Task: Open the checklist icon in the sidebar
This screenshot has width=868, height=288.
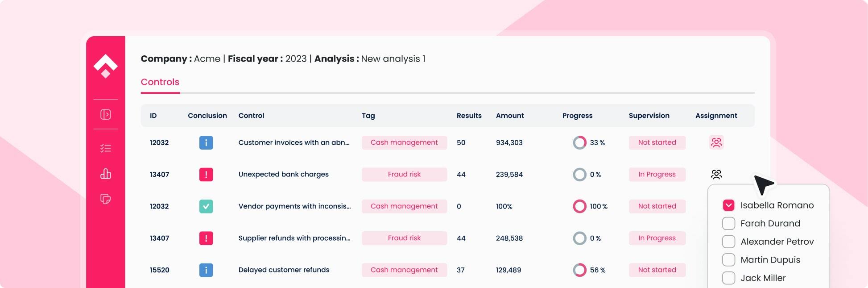Action: click(105, 148)
